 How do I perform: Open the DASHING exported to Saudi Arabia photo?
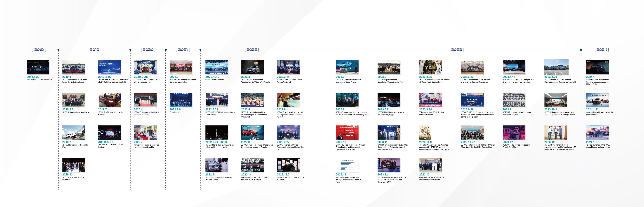pyautogui.click(x=252, y=165)
